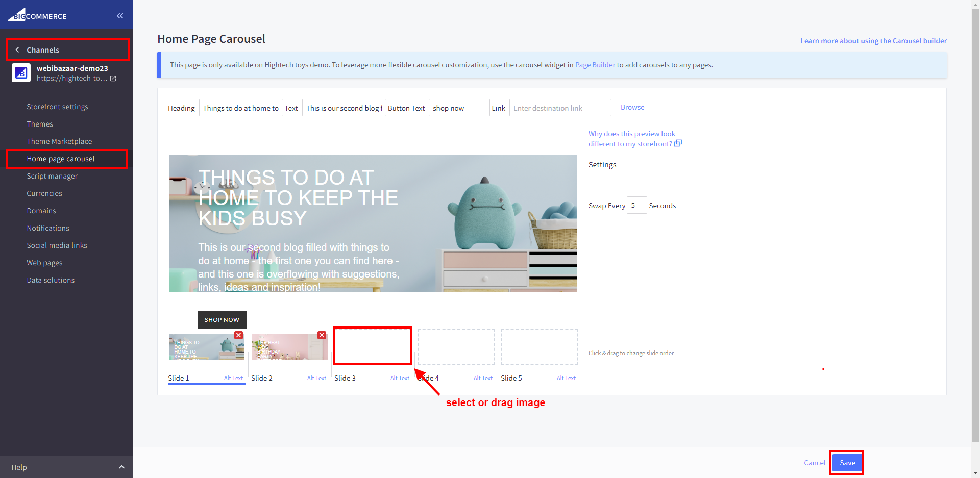This screenshot has width=980, height=478.
Task: Delete Slide 1 with red X
Action: tap(238, 335)
